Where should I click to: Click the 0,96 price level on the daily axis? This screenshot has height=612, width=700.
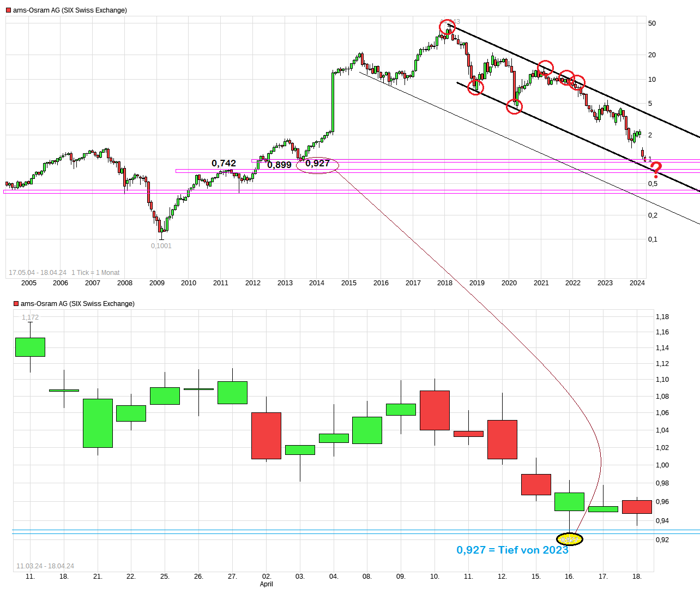coord(662,502)
